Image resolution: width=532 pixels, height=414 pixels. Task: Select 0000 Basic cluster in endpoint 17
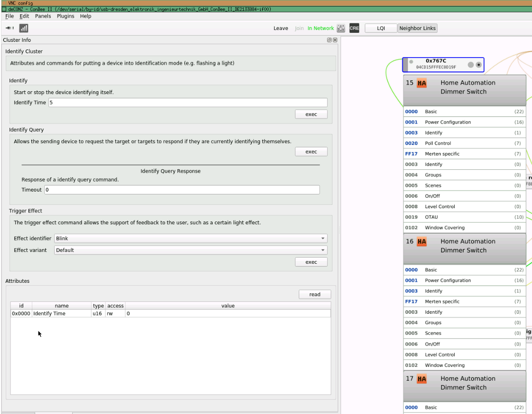tap(465, 407)
